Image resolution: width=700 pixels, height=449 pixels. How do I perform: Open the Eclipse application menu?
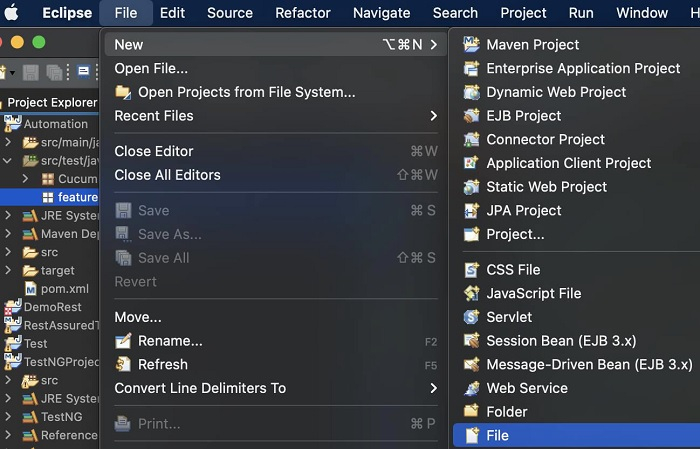click(x=67, y=13)
